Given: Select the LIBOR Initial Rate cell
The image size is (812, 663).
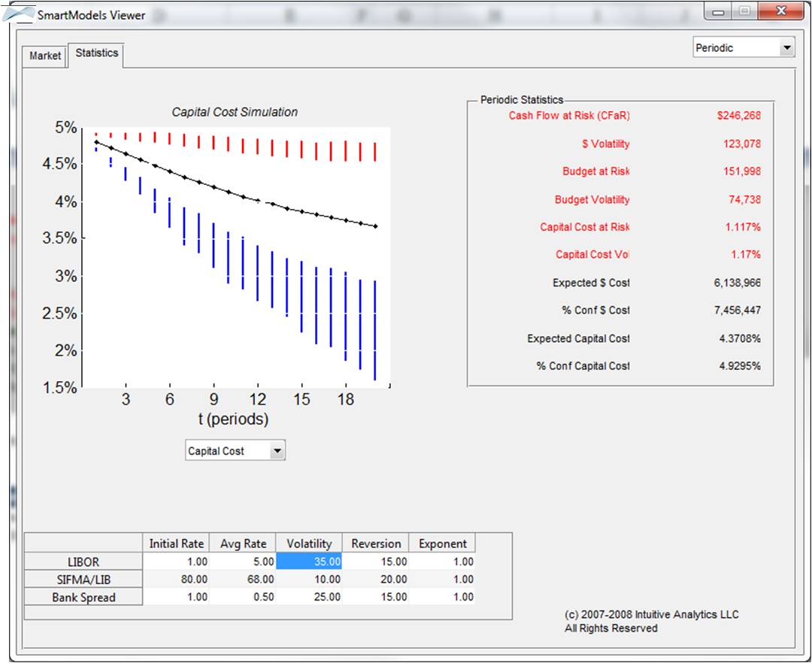Looking at the screenshot, I should pyautogui.click(x=176, y=562).
